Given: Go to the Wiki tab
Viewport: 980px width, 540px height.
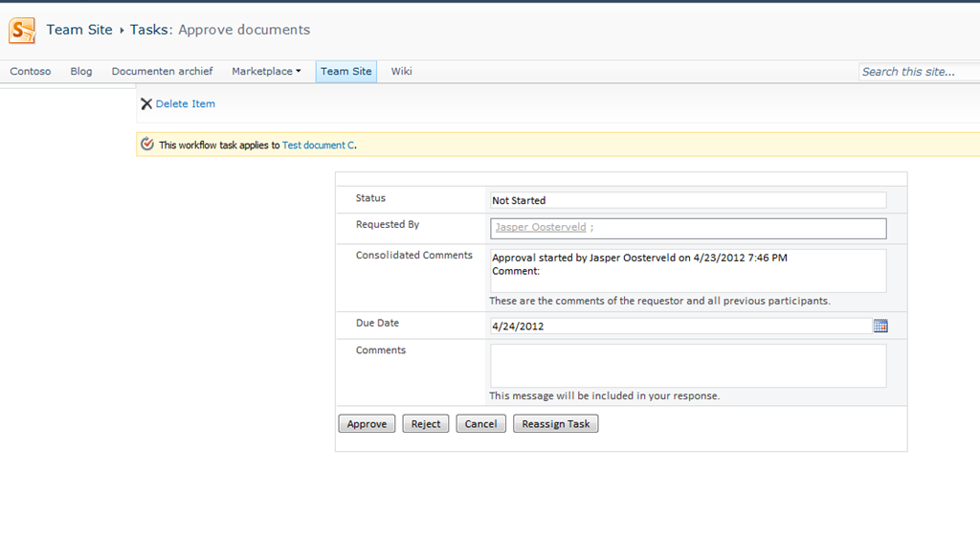Looking at the screenshot, I should (x=401, y=71).
